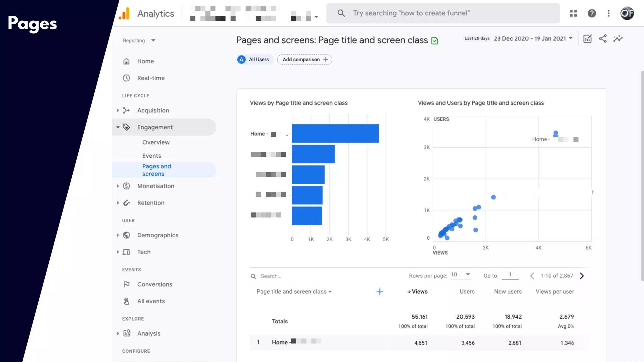
Task: Sort table by Views column header
Action: [418, 292]
